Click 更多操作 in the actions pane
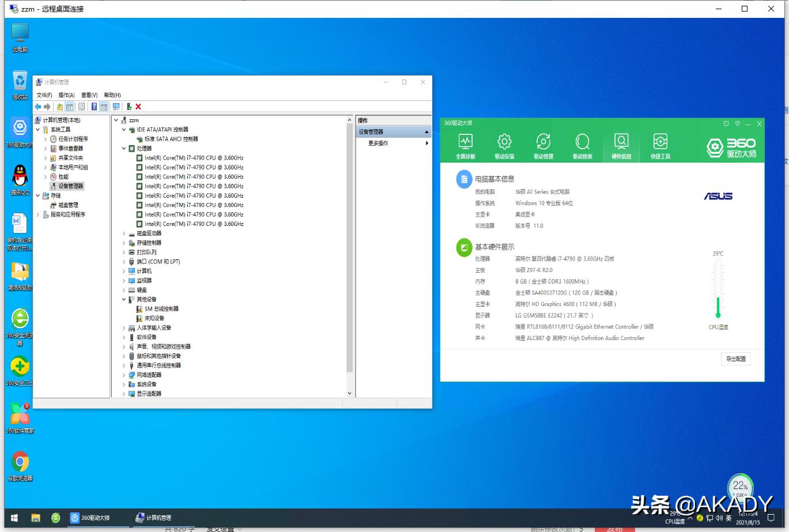 (379, 144)
